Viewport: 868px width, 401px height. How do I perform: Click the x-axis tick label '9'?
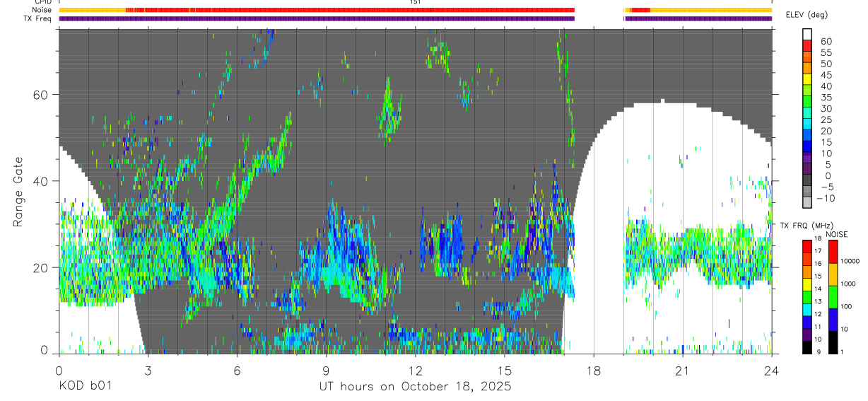326,370
